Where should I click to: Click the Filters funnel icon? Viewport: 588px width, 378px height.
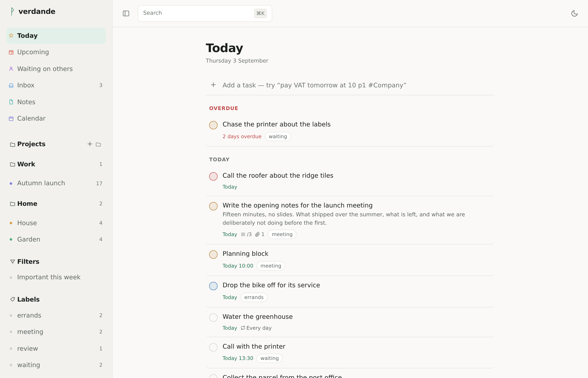(x=12, y=262)
